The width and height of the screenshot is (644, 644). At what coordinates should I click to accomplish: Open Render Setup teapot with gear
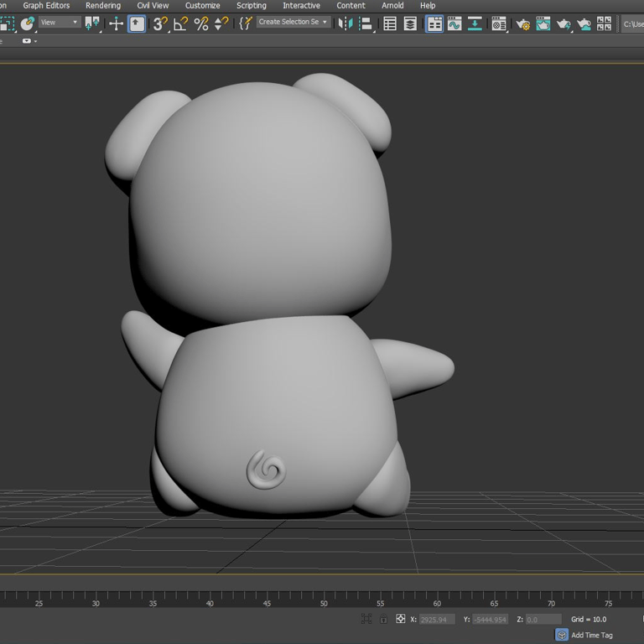click(523, 23)
